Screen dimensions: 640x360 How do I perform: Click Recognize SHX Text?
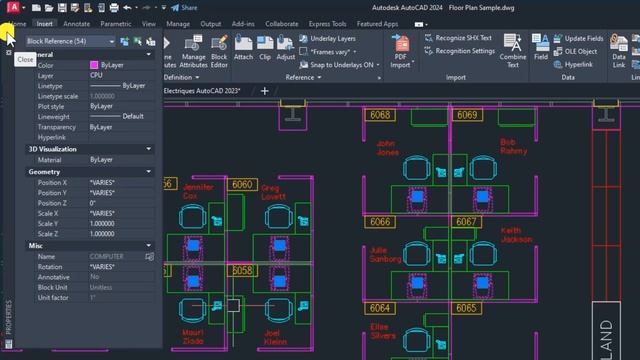coord(458,38)
